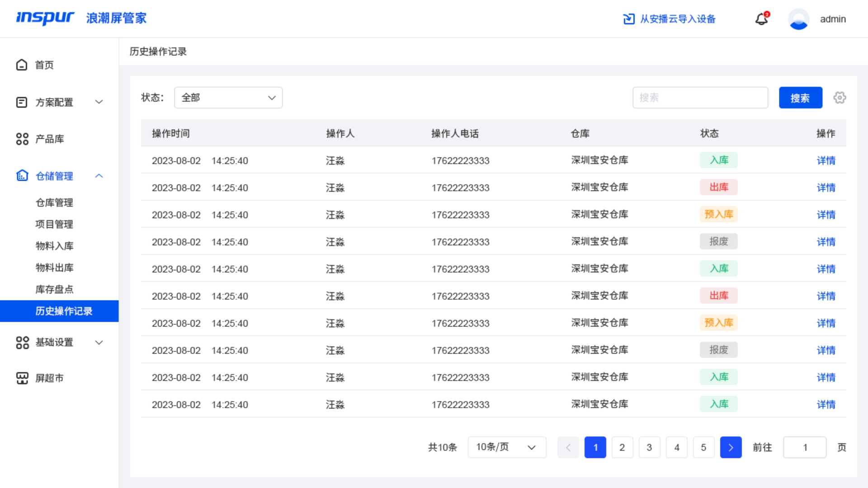Open table settings gear icon
This screenshot has width=868, height=488.
[x=840, y=98]
